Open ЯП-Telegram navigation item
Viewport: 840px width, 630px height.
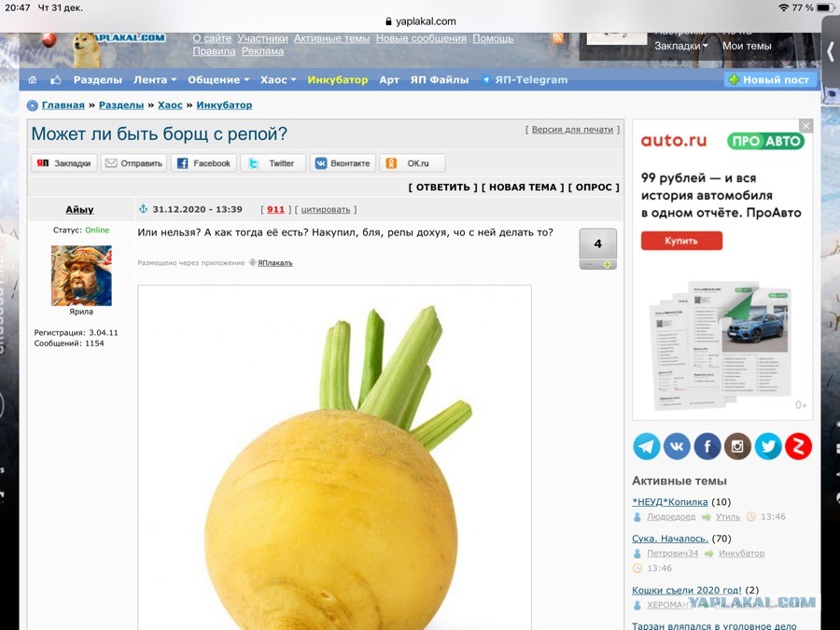[x=525, y=80]
